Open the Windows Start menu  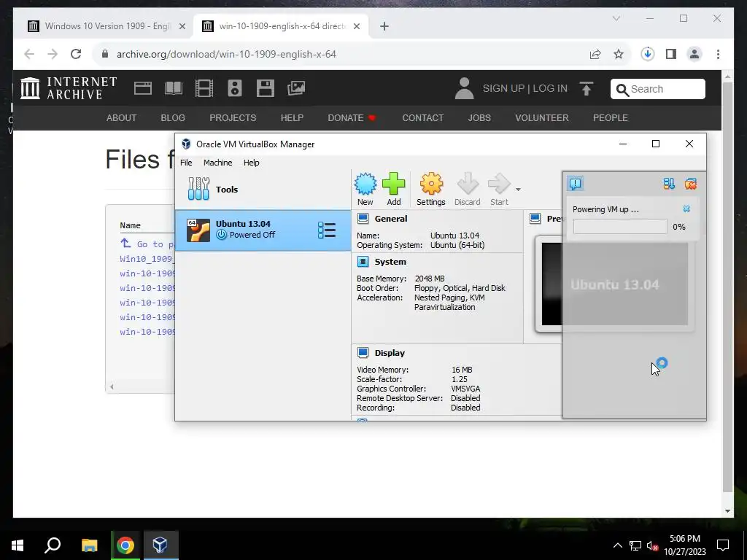18,545
